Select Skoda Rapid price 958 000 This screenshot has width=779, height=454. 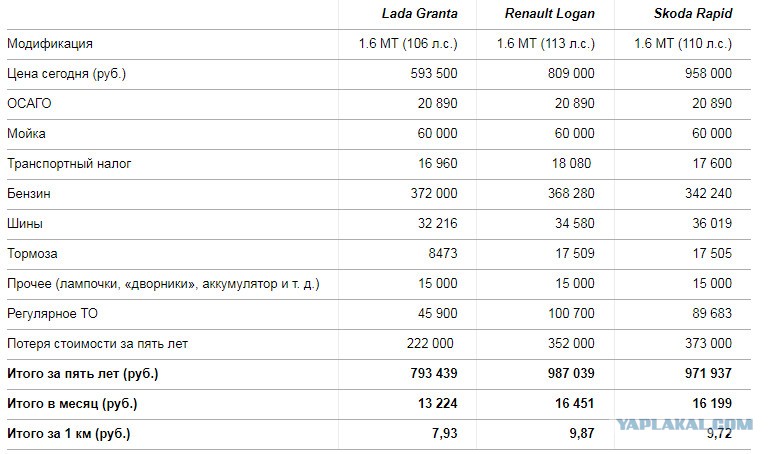coord(708,74)
